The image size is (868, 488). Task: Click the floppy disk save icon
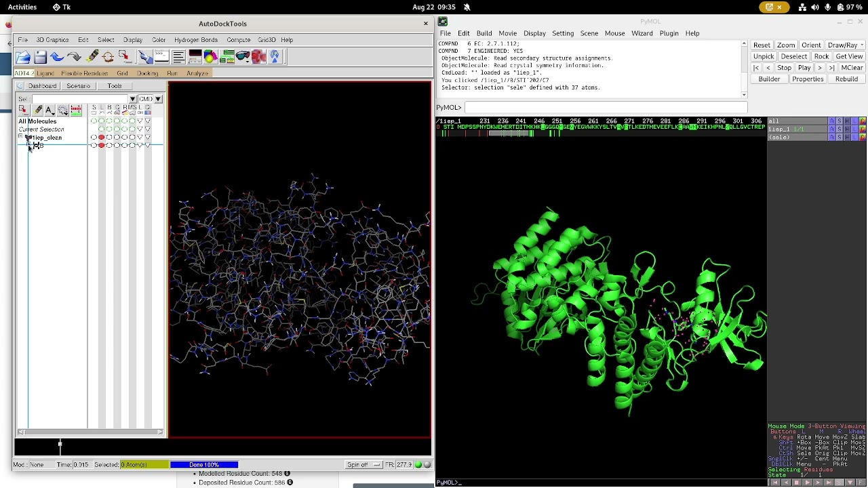pos(41,57)
